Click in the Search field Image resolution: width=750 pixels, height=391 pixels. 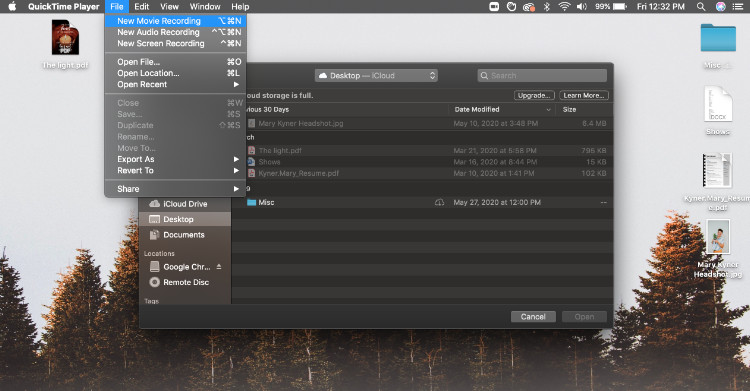click(542, 76)
